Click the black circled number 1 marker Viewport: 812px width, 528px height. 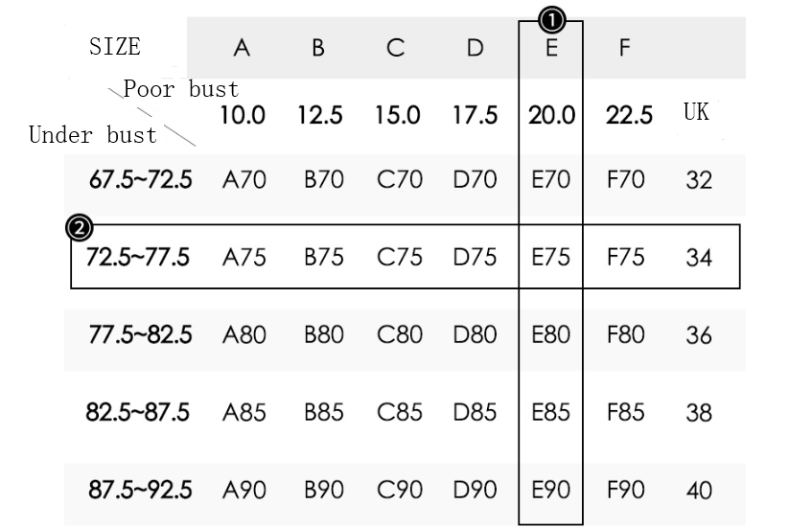pos(553,18)
